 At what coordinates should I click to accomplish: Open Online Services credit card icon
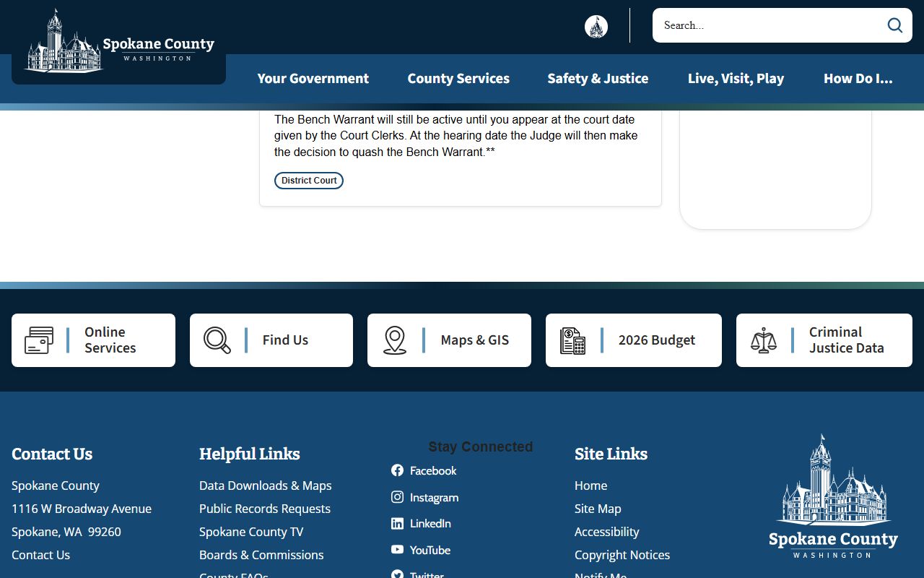pos(39,340)
